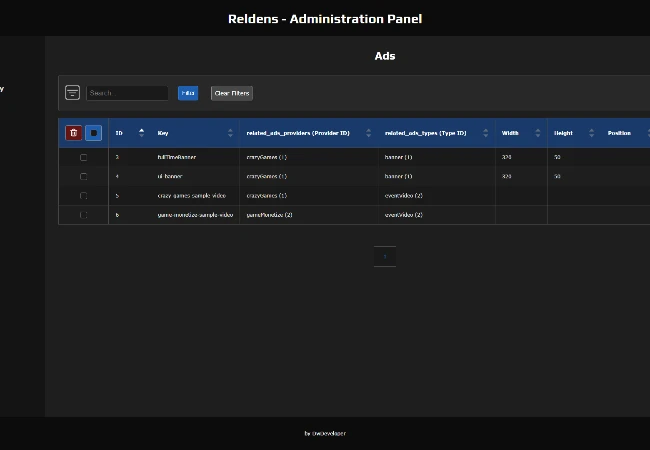This screenshot has width=650, height=450.
Task: Click banner (1) in the ui-banner row
Action: click(398, 177)
